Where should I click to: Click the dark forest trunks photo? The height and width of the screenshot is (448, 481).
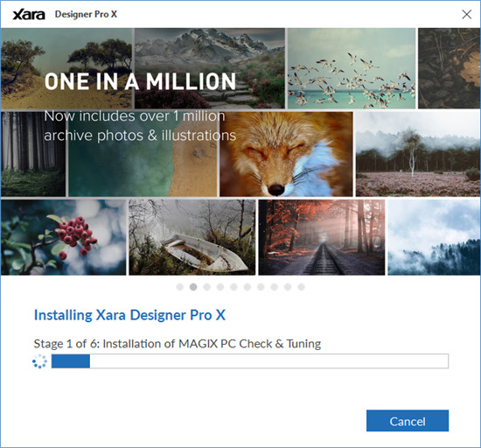[x=33, y=154]
